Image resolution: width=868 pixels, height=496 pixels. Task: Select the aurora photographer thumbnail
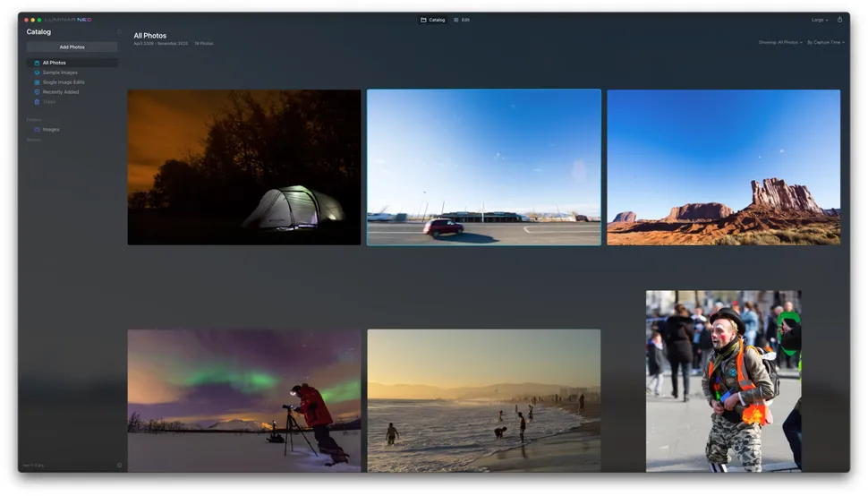(244, 400)
